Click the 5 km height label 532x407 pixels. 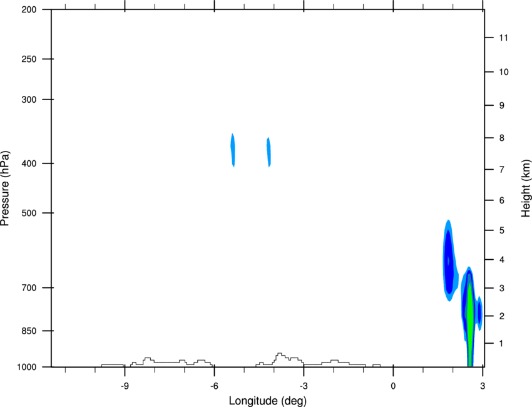coord(502,230)
